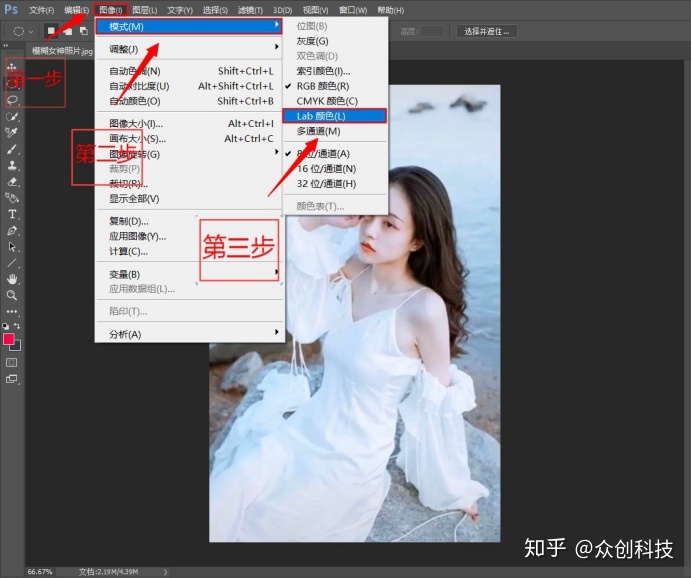Expand the 调整(J) submenu

click(189, 49)
